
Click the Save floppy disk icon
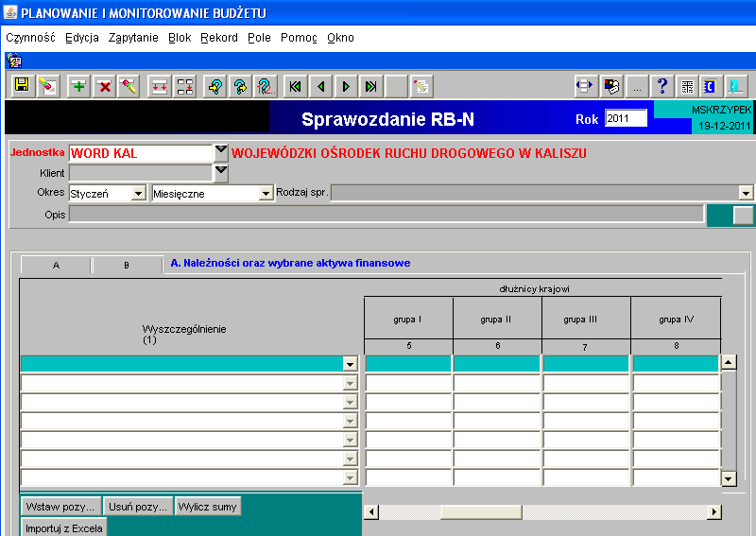[x=22, y=86]
